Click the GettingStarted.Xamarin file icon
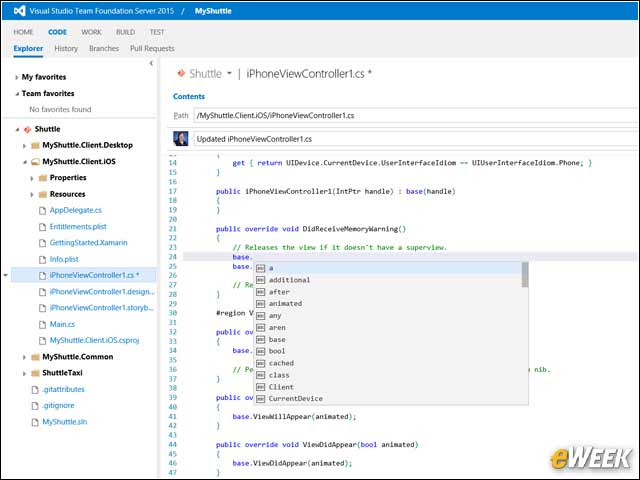The image size is (640, 480). [x=42, y=243]
